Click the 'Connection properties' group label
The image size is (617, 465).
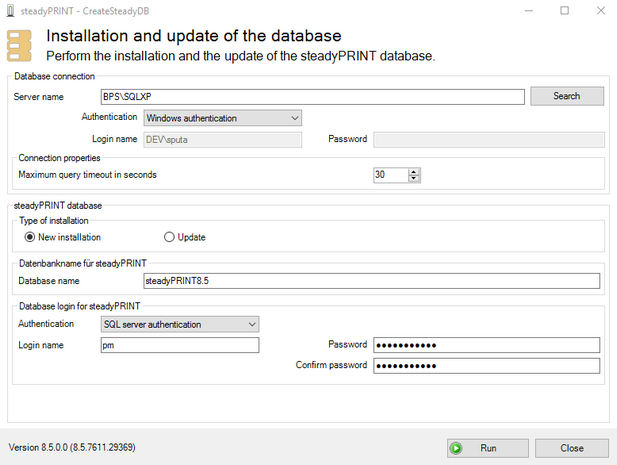59,158
